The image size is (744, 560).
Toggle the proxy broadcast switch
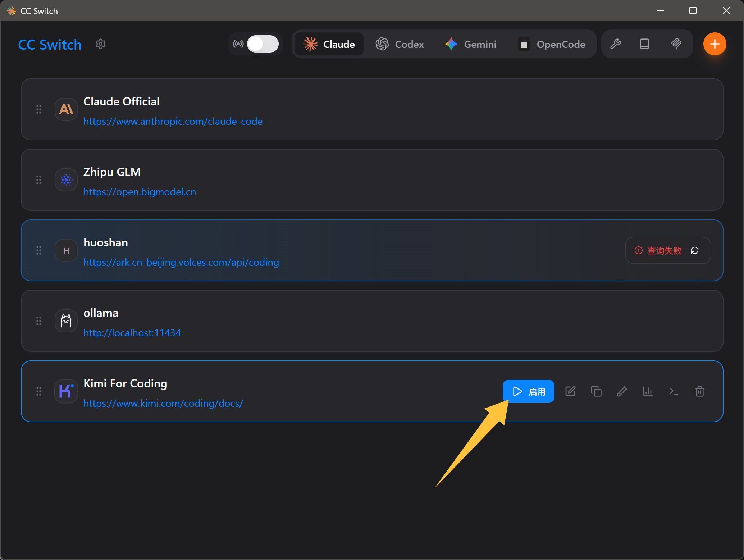click(x=263, y=44)
